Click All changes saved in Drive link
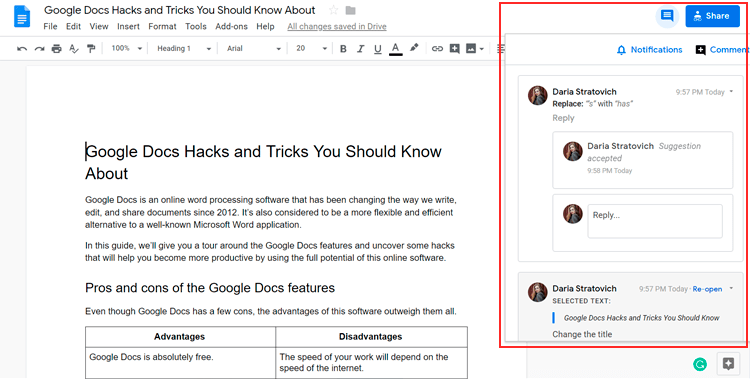The image size is (750, 379). coord(337,27)
